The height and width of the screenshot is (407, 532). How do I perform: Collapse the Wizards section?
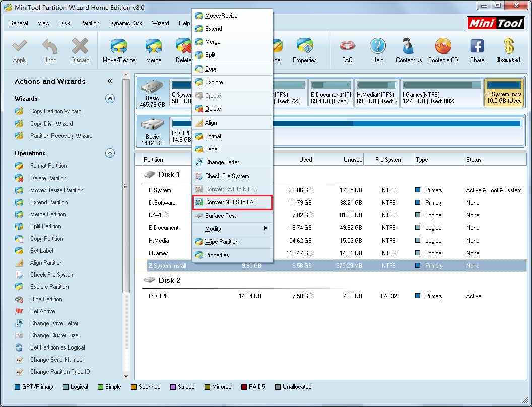coord(110,99)
